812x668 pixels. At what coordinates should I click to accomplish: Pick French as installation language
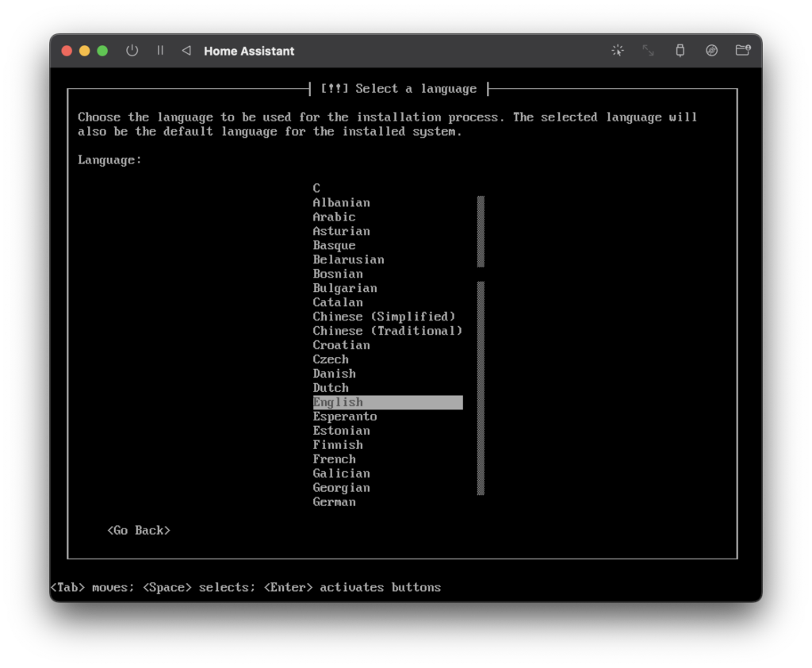[x=334, y=459]
